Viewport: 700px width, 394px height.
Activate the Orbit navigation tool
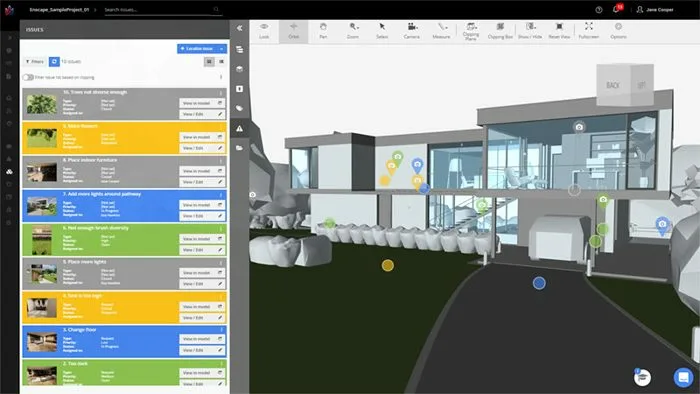pyautogui.click(x=293, y=31)
